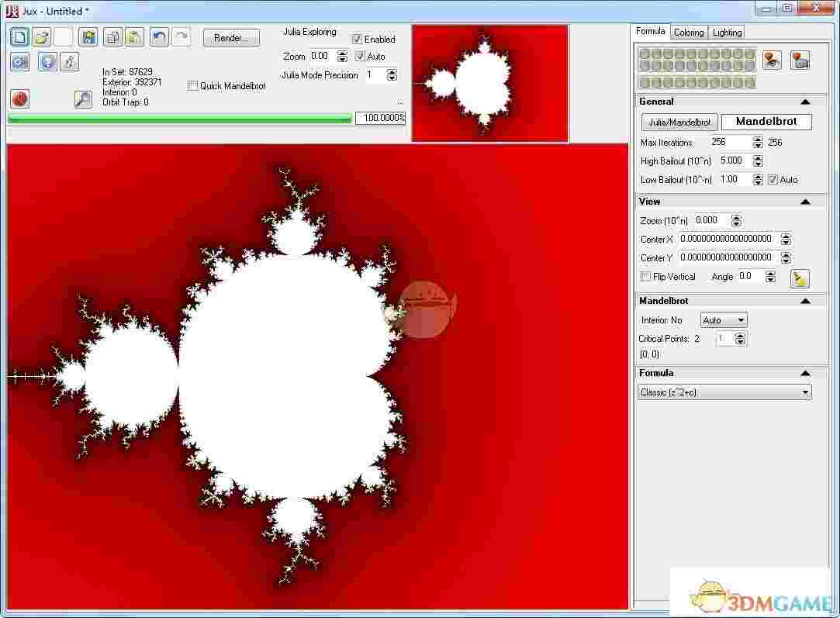Collapse the View section
840x618 pixels.
(x=806, y=201)
